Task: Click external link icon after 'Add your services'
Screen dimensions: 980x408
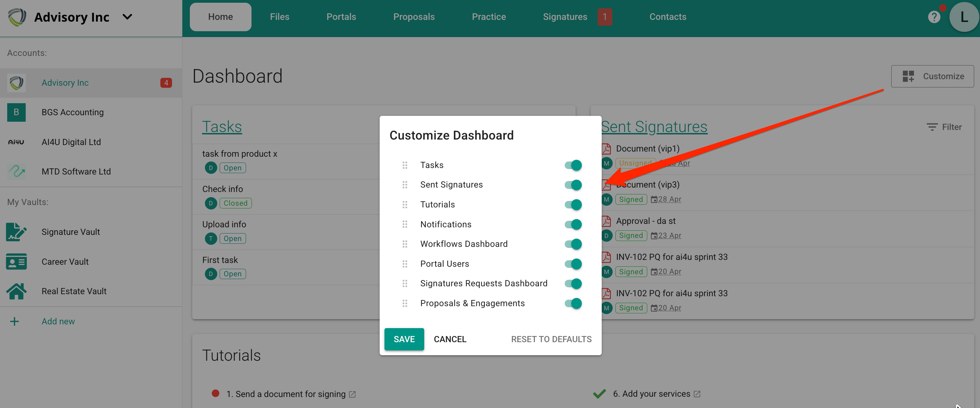Action: coord(697,394)
